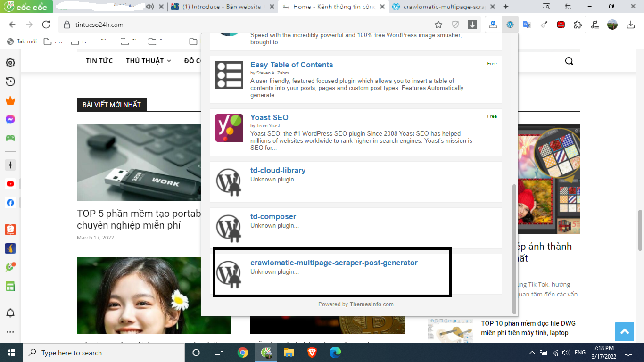Open the user profile avatar

[x=612, y=25]
